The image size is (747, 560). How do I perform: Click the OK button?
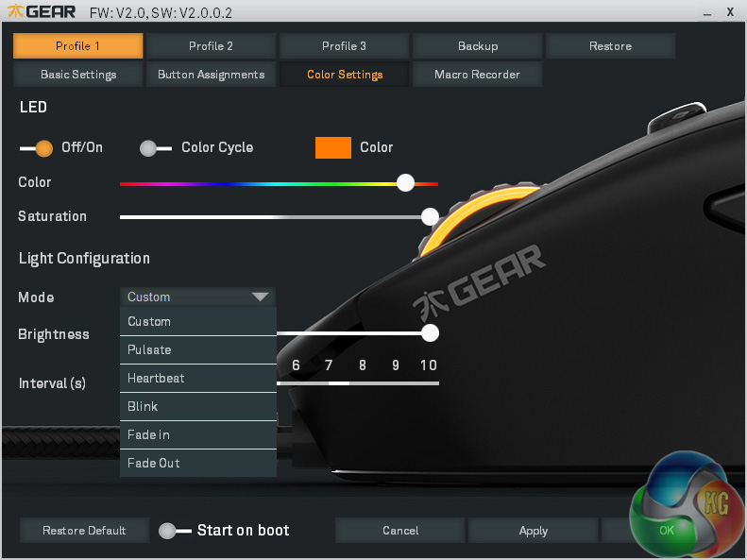[666, 531]
